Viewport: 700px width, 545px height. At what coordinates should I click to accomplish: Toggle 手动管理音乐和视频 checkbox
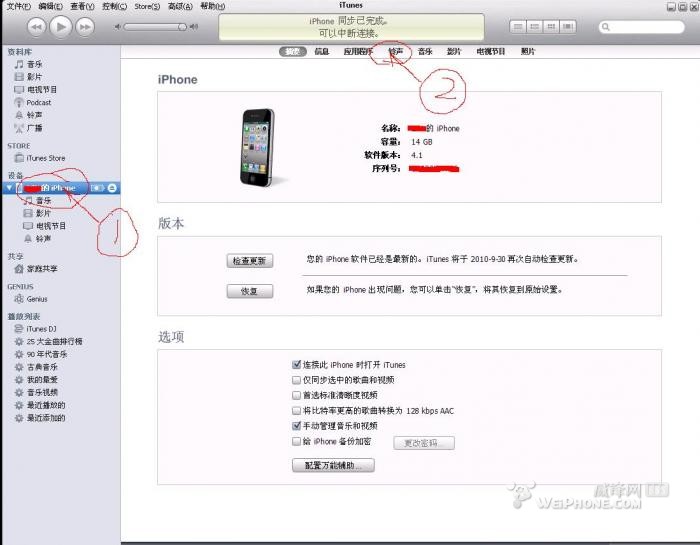[296, 425]
